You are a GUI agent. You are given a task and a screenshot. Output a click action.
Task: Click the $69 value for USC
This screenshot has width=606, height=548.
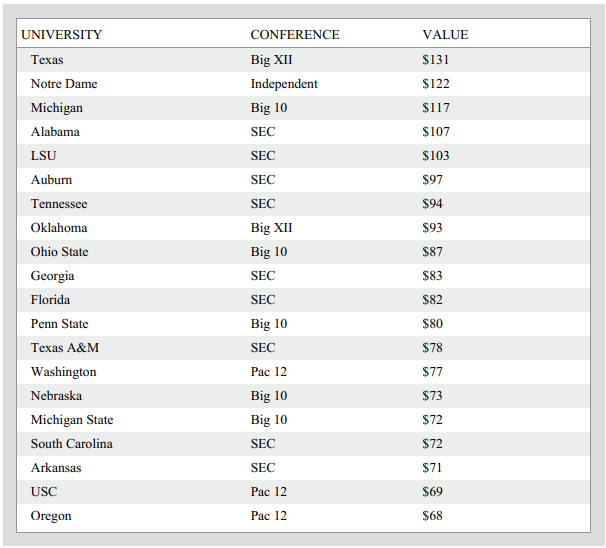point(433,492)
